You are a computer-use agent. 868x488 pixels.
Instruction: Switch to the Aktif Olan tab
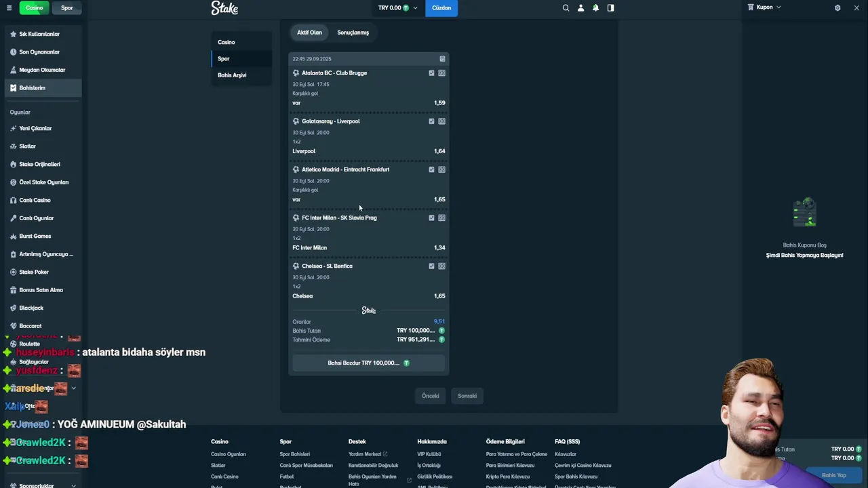point(309,33)
